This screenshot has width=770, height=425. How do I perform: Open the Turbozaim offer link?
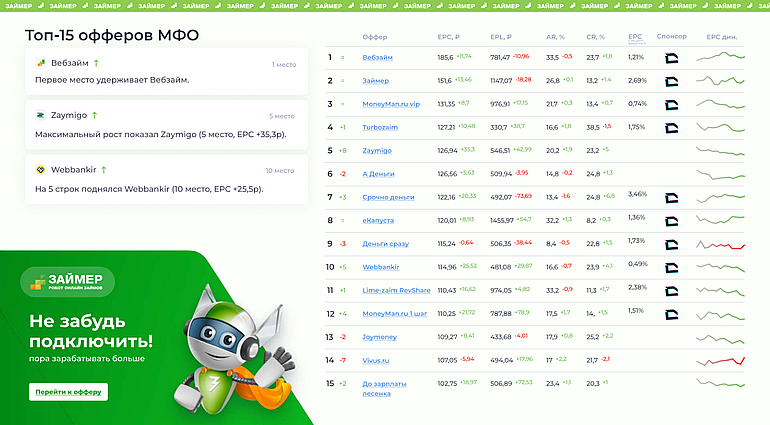click(x=380, y=127)
